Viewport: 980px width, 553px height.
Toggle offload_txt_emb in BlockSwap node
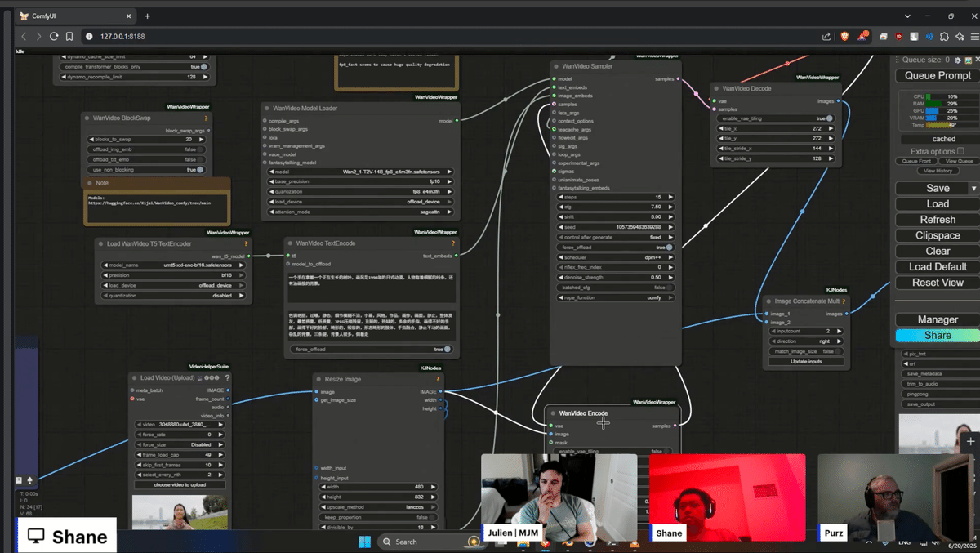(145, 159)
